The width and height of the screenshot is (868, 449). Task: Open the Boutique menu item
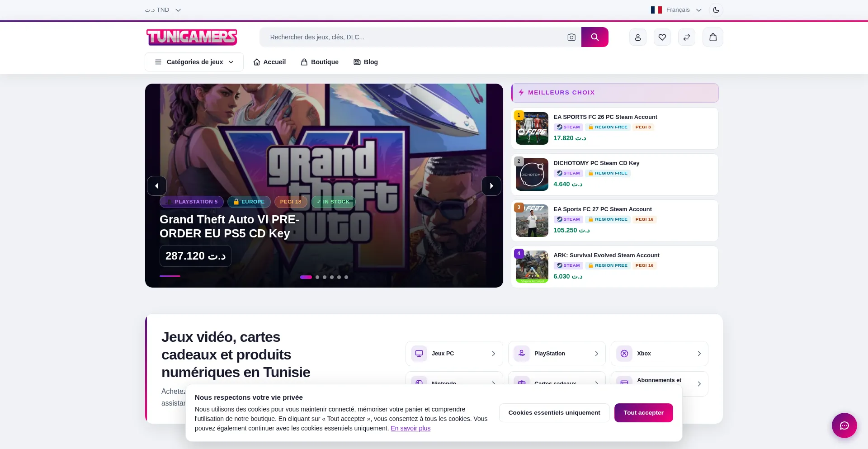pos(320,62)
